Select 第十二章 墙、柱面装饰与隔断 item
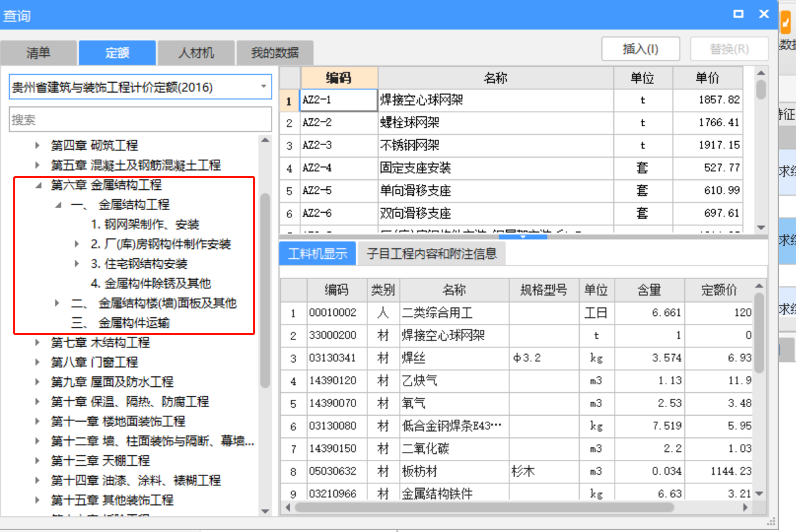 (152, 441)
